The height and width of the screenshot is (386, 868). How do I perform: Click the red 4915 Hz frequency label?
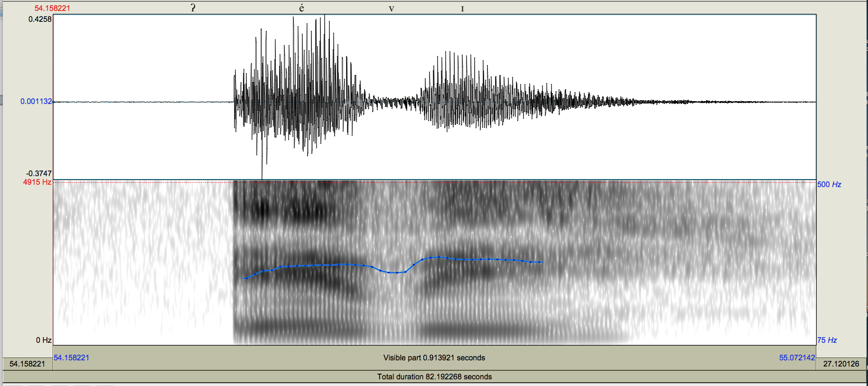pos(37,182)
